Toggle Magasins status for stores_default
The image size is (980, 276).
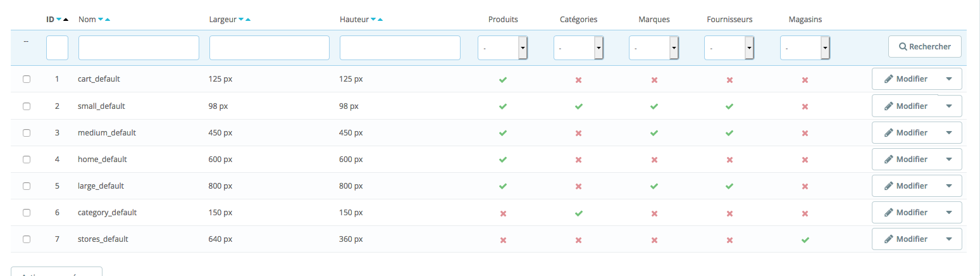(805, 240)
